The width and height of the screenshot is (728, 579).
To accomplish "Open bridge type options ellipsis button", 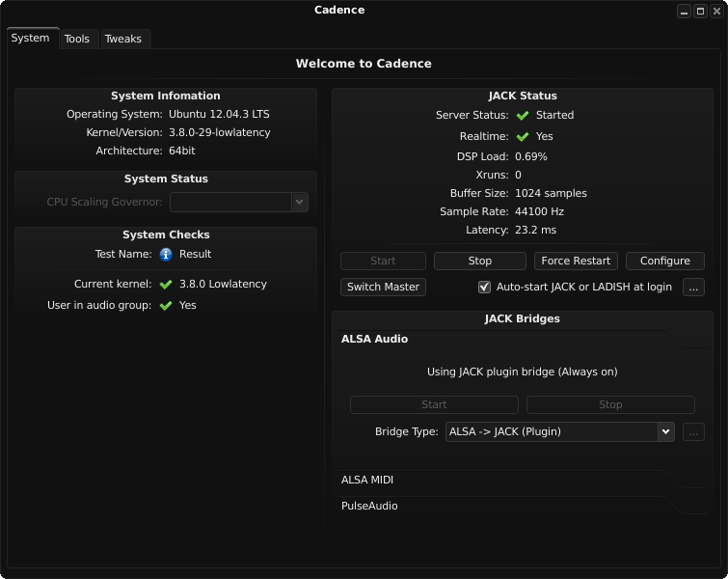I will pyautogui.click(x=693, y=432).
